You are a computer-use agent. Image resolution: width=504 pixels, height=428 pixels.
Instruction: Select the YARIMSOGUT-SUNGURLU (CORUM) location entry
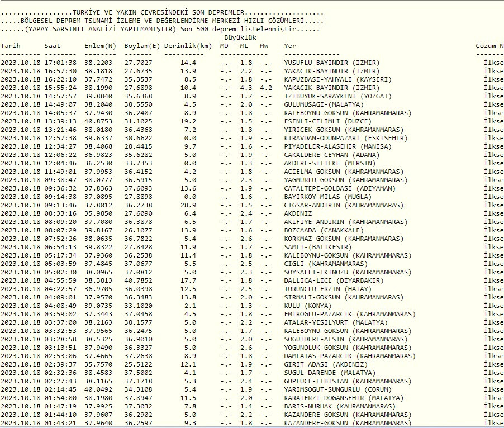[341, 389]
